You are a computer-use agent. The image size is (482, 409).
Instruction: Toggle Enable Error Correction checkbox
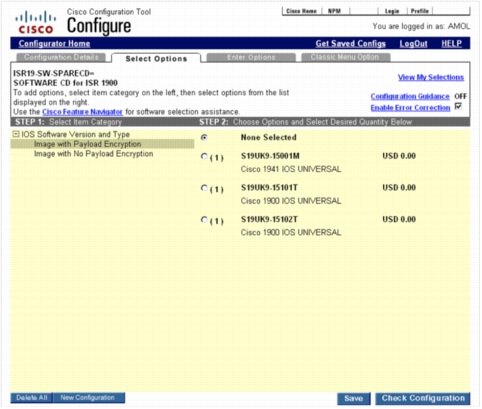click(x=459, y=107)
